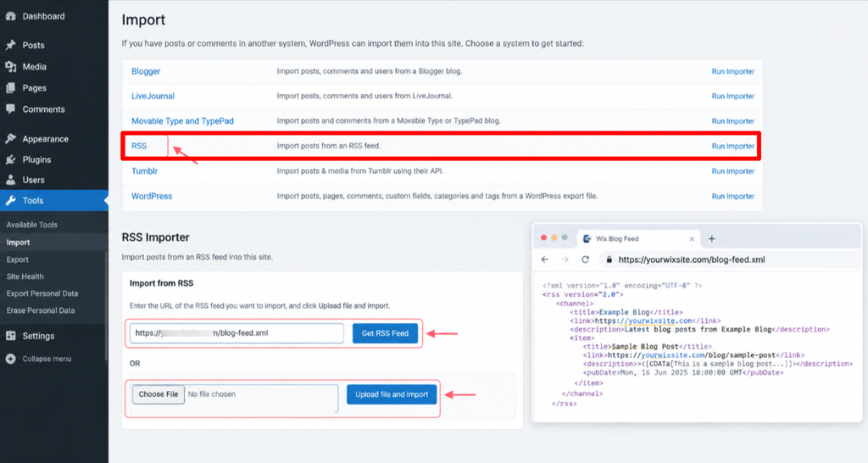Select the Export submenu item
The height and width of the screenshot is (463, 868).
[18, 259]
